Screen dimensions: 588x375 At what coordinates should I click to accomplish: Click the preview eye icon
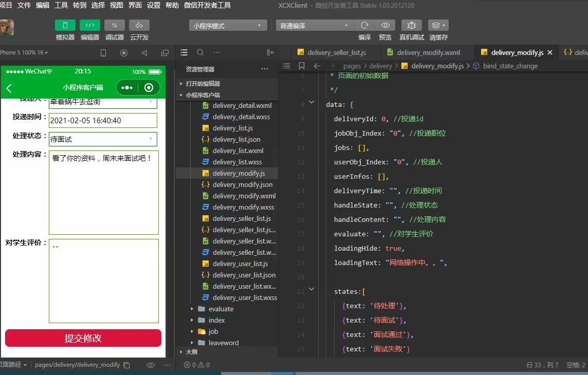pos(385,26)
